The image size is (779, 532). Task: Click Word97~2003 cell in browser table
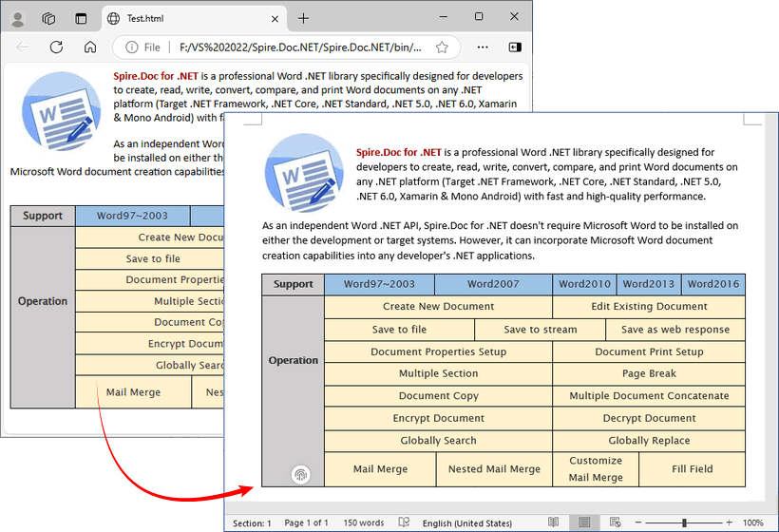(x=132, y=216)
